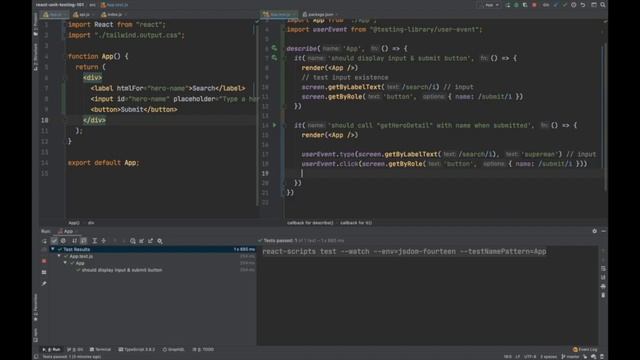Change the UTF-8 file encoding in status bar

pos(530,356)
